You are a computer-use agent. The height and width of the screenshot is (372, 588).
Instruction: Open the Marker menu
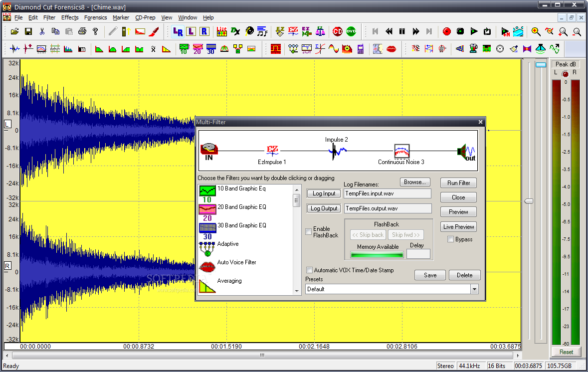pyautogui.click(x=121, y=17)
